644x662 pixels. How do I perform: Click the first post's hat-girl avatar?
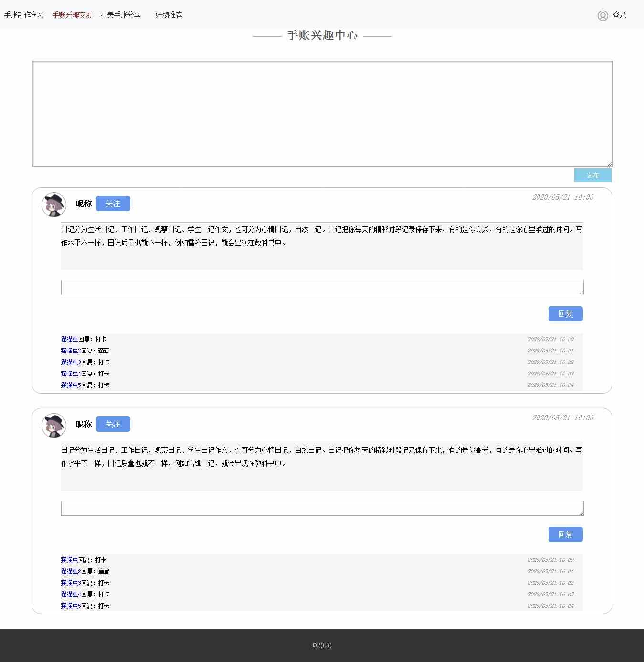pyautogui.click(x=54, y=205)
